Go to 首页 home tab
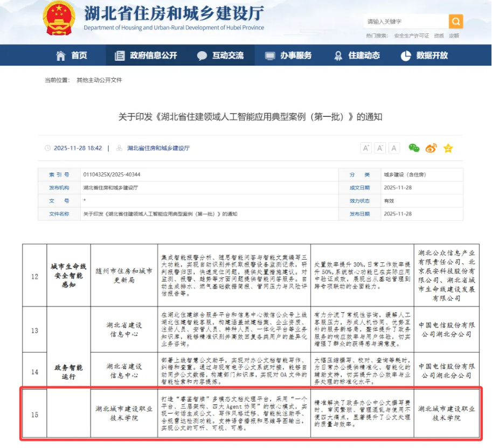492x448 pixels. click(72, 55)
